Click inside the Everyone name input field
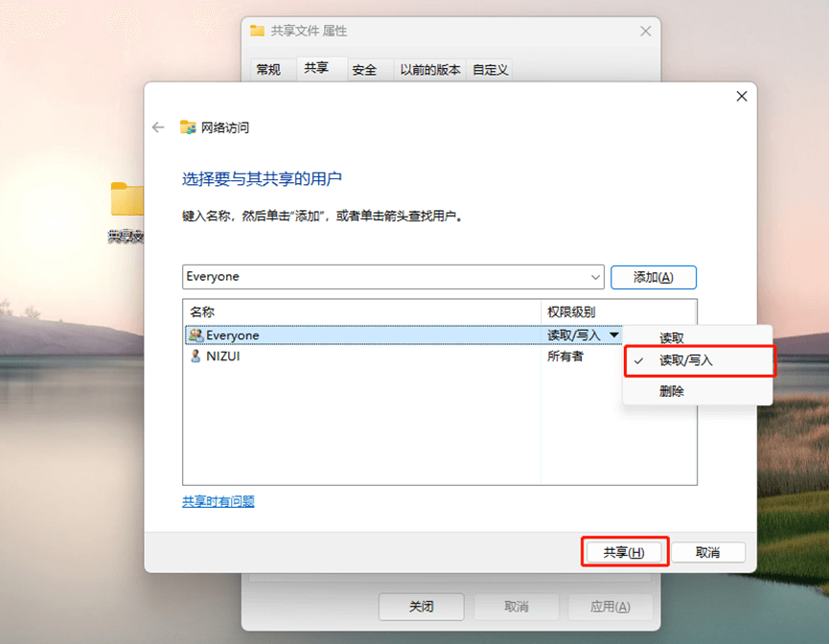 [x=335, y=277]
